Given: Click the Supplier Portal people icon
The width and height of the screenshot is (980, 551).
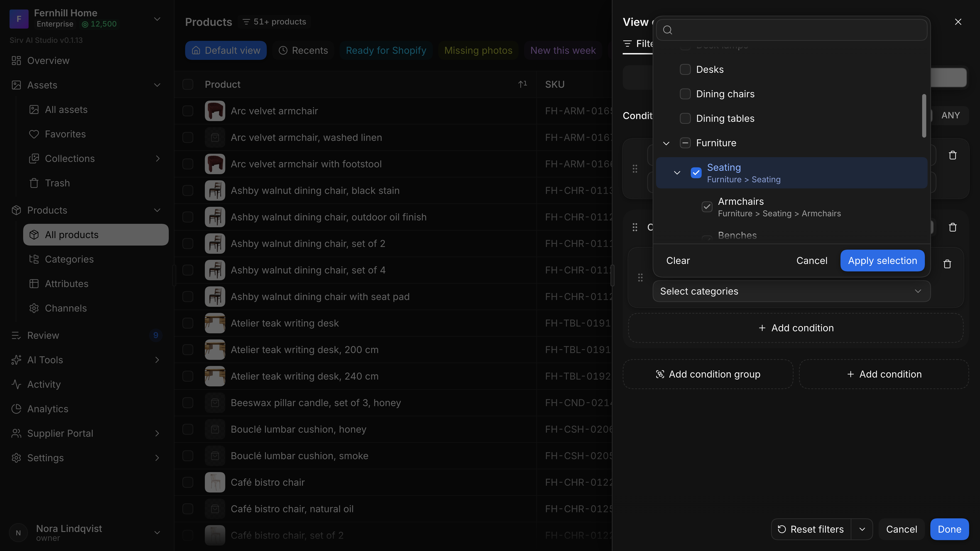Looking at the screenshot, I should click(16, 434).
